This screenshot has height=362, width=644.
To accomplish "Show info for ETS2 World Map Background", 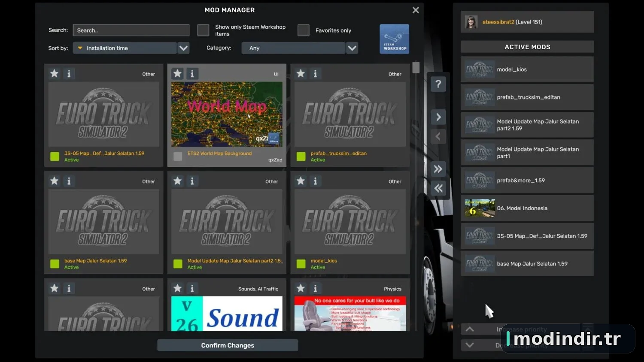I will [192, 74].
